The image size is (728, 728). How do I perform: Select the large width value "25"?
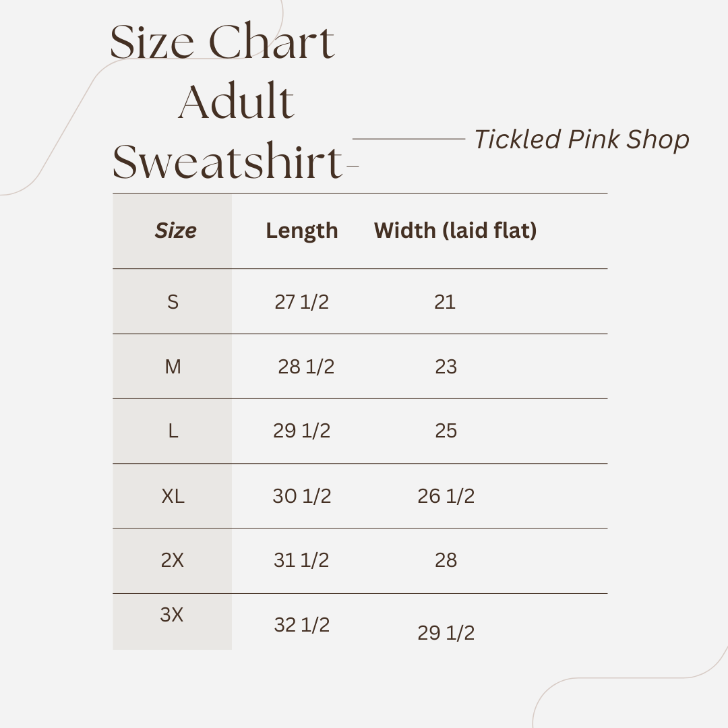pyautogui.click(x=446, y=431)
